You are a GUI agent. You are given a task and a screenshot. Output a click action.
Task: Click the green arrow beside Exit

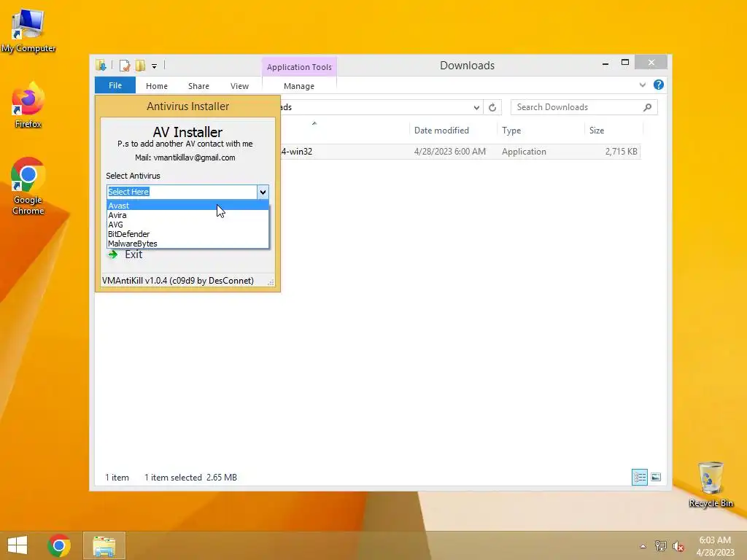[x=113, y=254]
